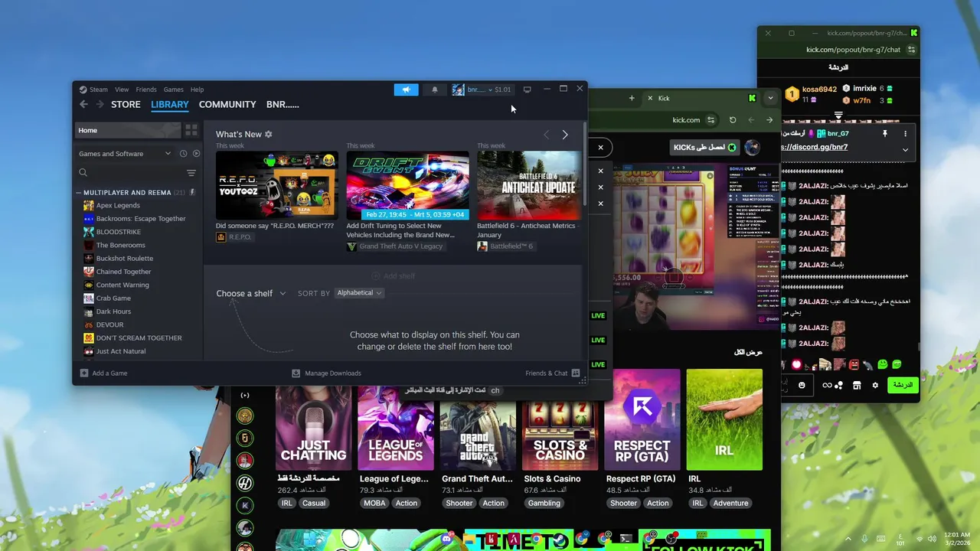Image resolution: width=980 pixels, height=551 pixels.
Task: Select Chained Together in the library list
Action: 123,272
